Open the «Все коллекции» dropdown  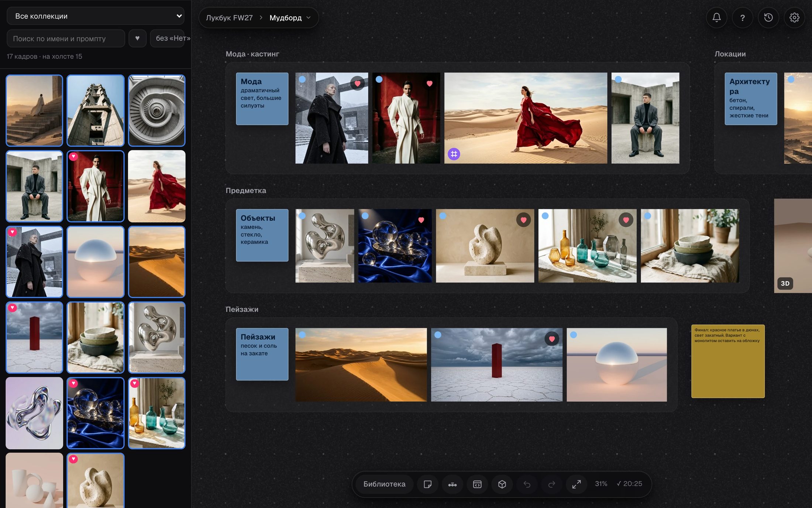pyautogui.click(x=95, y=16)
